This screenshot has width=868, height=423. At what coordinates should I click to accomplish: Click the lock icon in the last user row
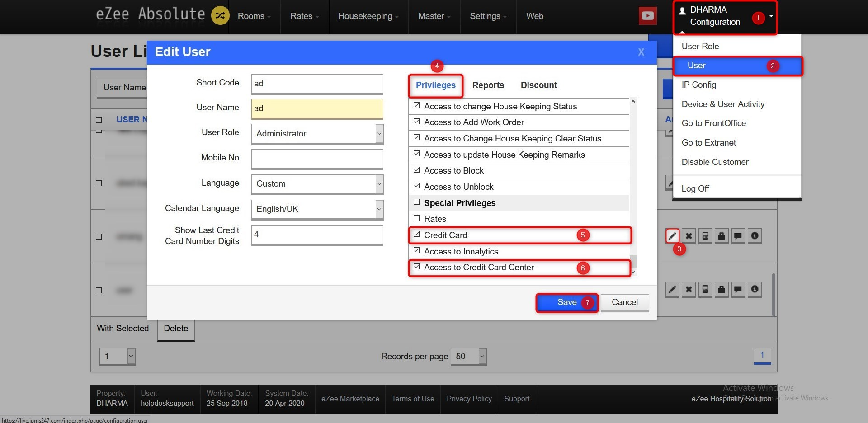[722, 289]
